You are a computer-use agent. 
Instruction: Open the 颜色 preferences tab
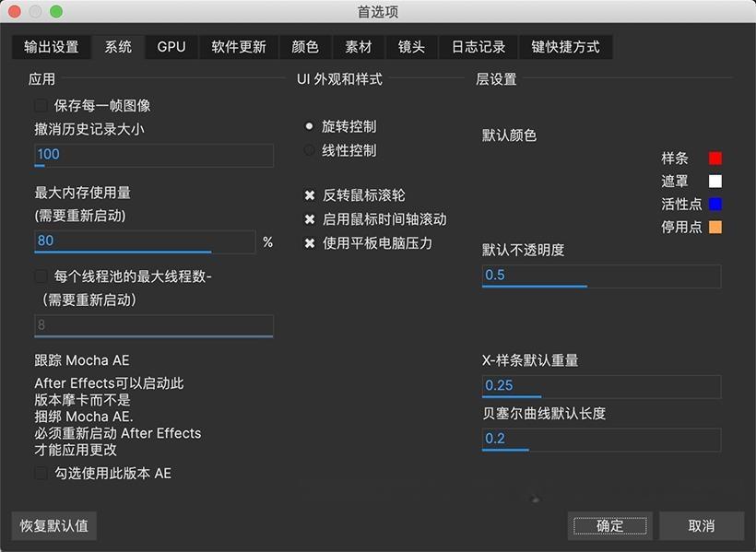pos(304,46)
